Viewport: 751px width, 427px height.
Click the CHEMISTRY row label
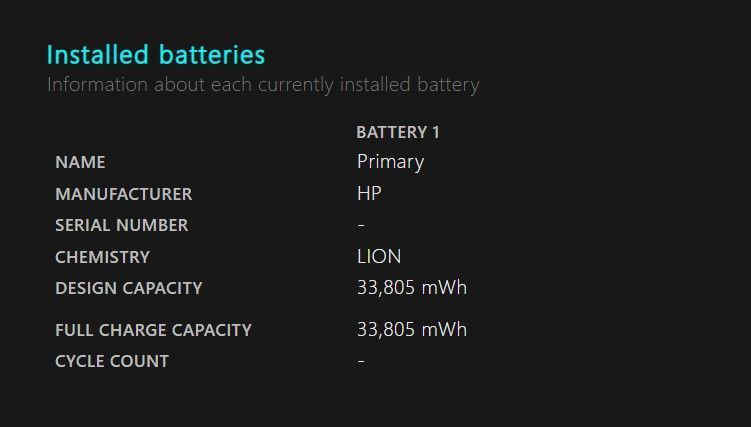pyautogui.click(x=102, y=257)
